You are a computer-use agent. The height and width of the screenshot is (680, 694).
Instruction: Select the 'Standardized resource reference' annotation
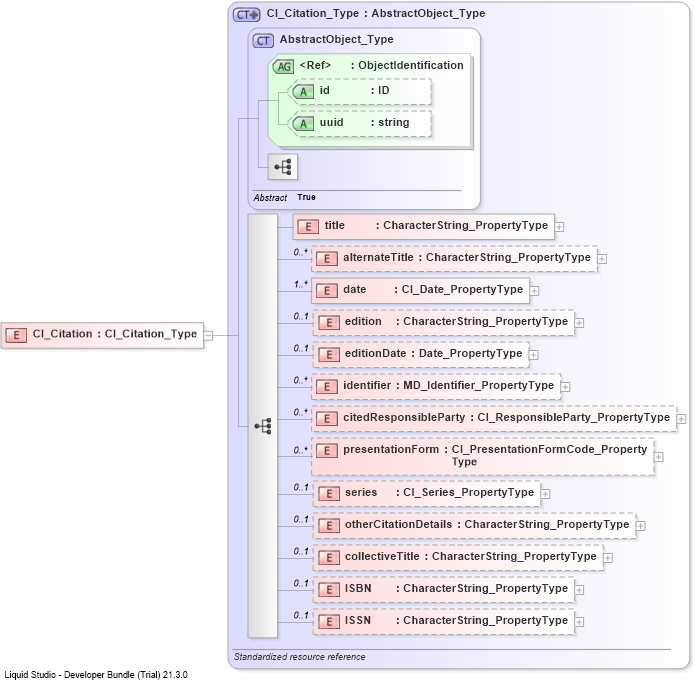300,657
